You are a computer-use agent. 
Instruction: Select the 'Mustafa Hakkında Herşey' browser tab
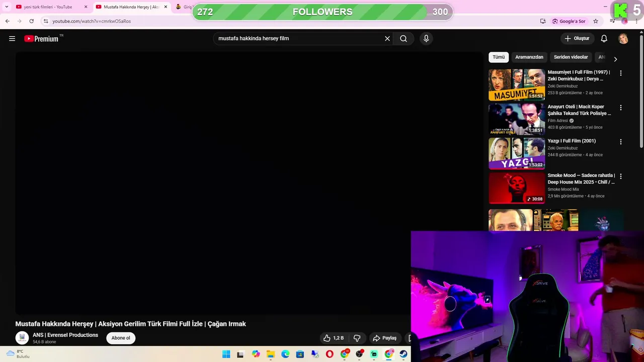coord(131,7)
